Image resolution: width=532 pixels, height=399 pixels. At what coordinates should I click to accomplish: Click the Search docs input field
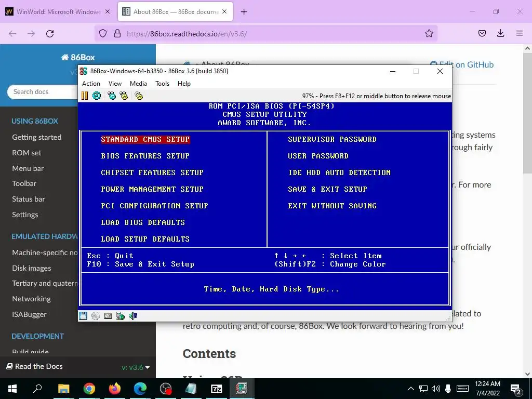pos(43,92)
